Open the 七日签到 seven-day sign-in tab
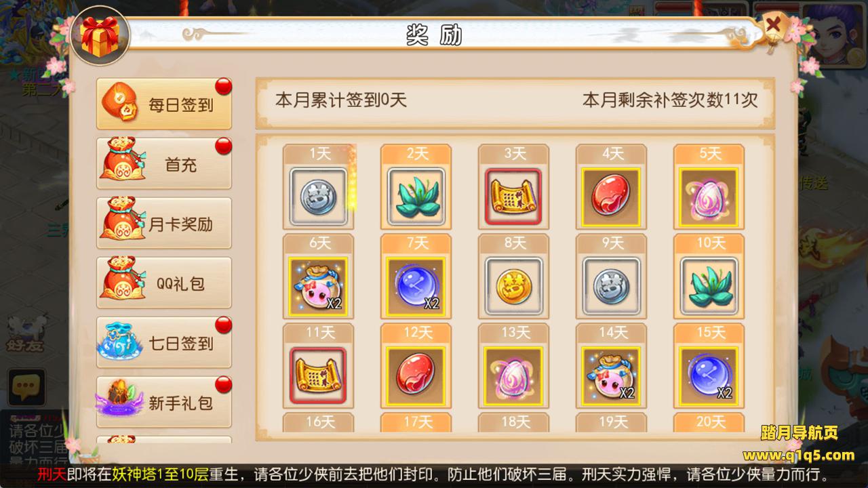 point(164,343)
